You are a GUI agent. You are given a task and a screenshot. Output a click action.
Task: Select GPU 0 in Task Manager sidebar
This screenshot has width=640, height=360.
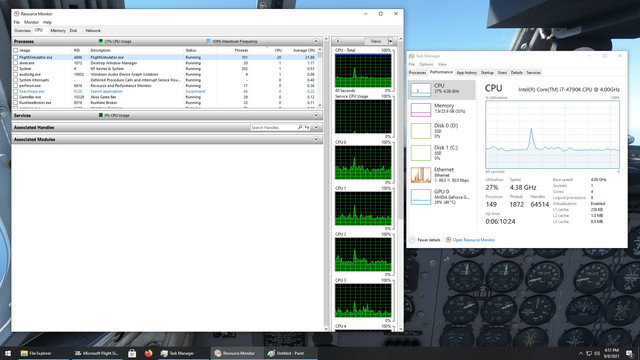[x=442, y=197]
